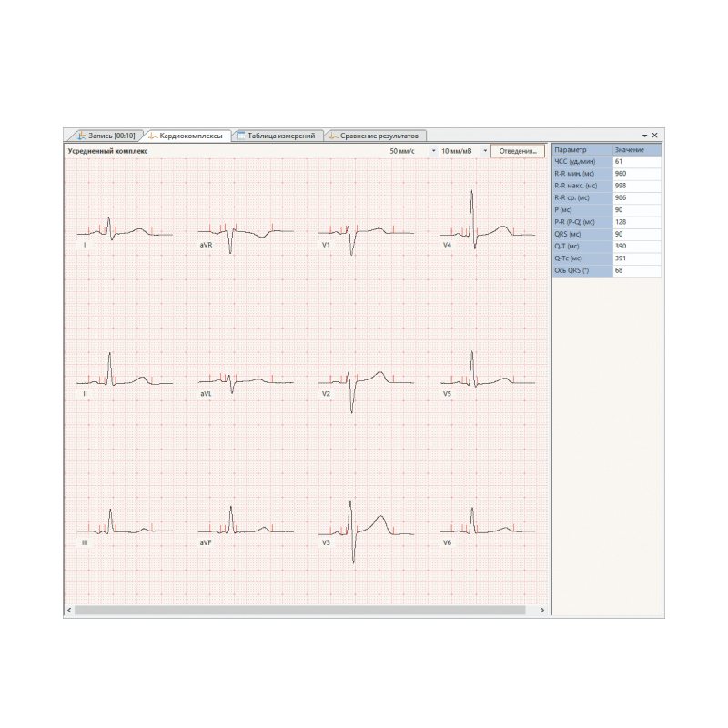Viewport: 728px width, 728px height.
Task: Select the ЧСС value cell 61
Action: point(636,161)
